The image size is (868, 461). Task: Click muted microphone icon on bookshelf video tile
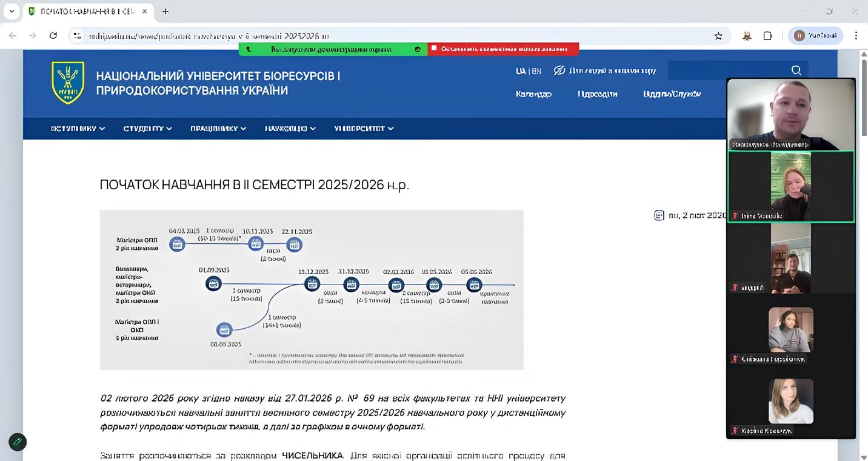pos(735,288)
